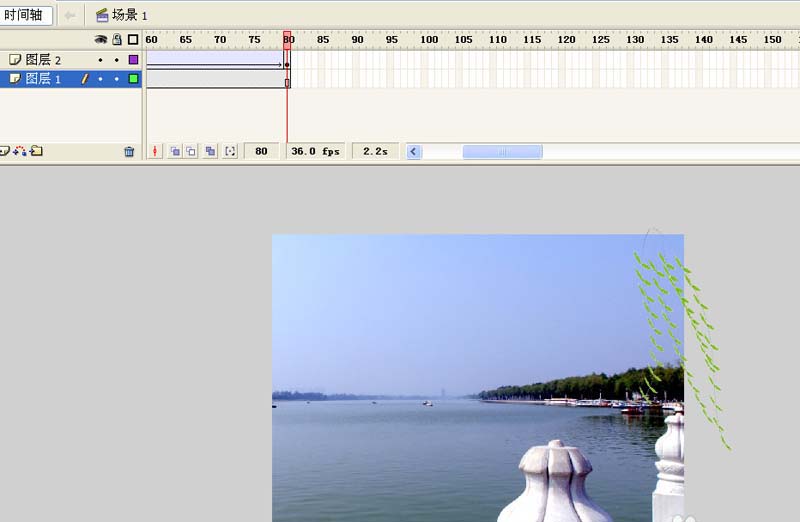Viewport: 800px width, 522px height.
Task: Click the timeline scrollbar left arrow
Action: 414,152
